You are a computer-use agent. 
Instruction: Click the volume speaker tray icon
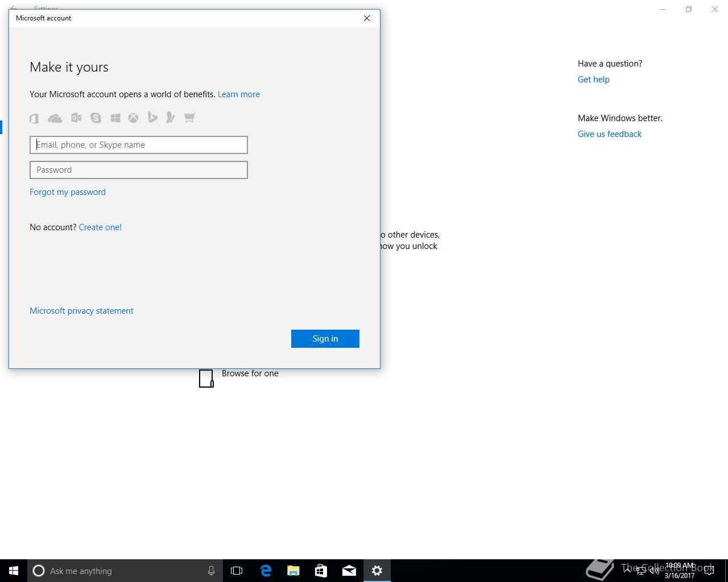pos(654,571)
